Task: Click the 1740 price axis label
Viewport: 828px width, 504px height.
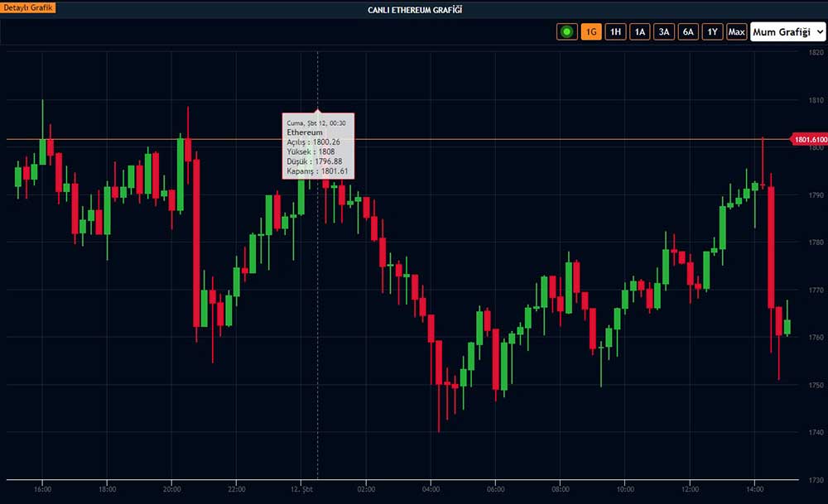Action: [x=816, y=432]
